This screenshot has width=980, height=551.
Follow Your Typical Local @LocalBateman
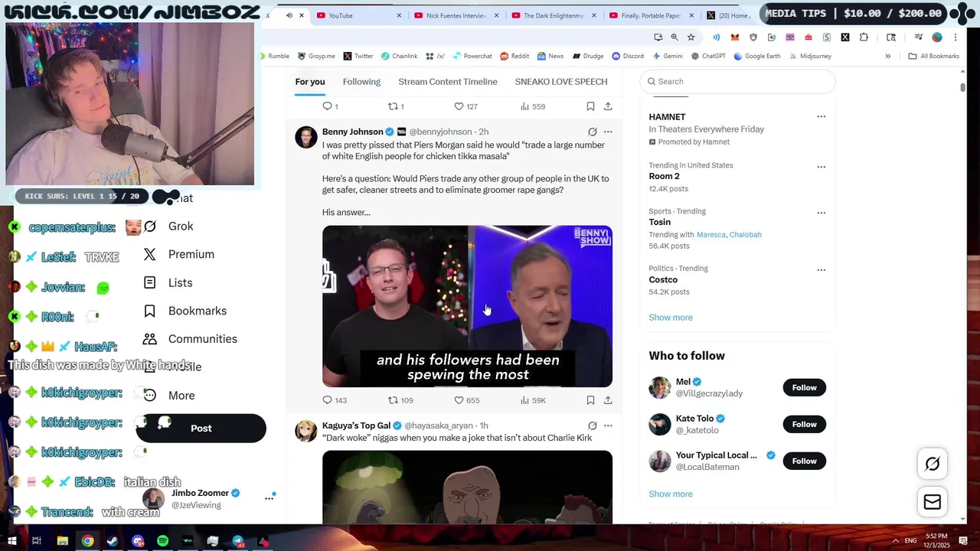tap(804, 461)
